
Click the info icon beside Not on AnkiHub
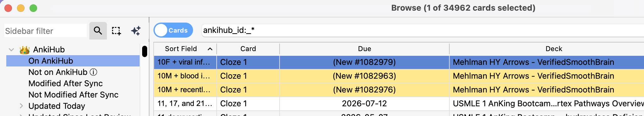pos(93,72)
